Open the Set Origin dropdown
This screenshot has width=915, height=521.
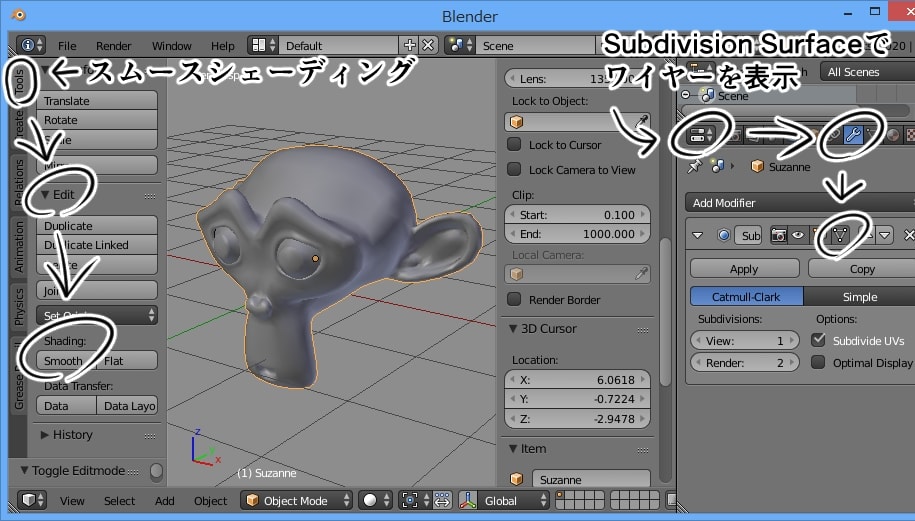pos(97,315)
